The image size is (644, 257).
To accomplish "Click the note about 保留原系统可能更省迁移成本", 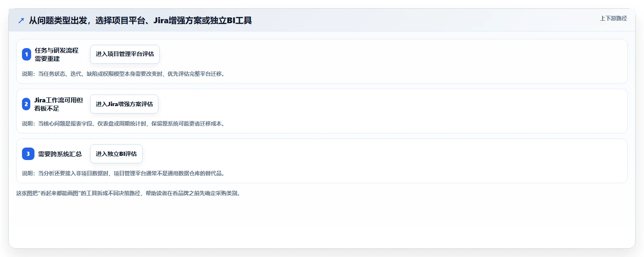I will (x=123, y=124).
